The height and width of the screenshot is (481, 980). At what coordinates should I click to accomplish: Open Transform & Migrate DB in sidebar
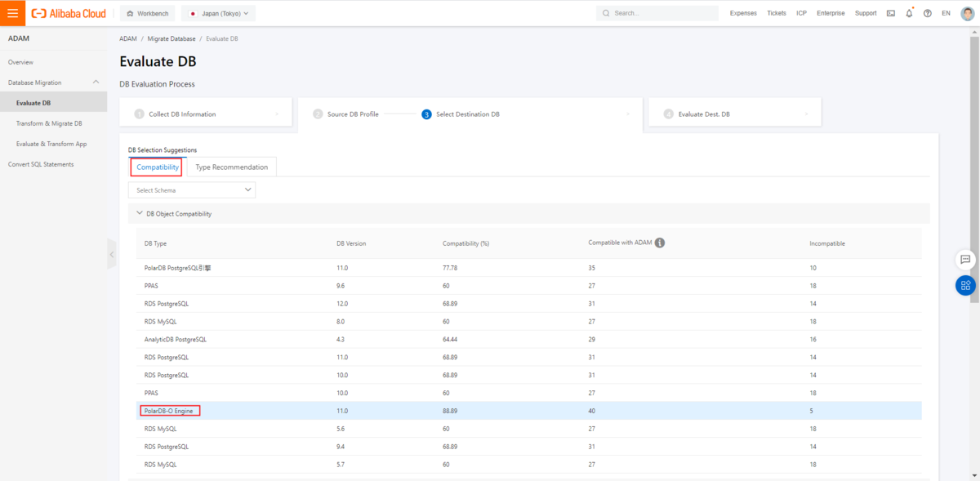49,123
